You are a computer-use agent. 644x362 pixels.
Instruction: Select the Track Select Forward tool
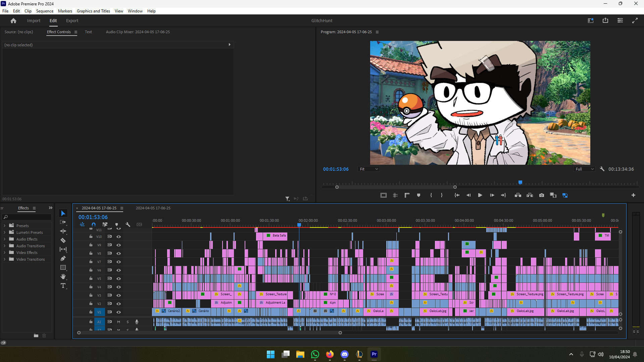point(63,222)
